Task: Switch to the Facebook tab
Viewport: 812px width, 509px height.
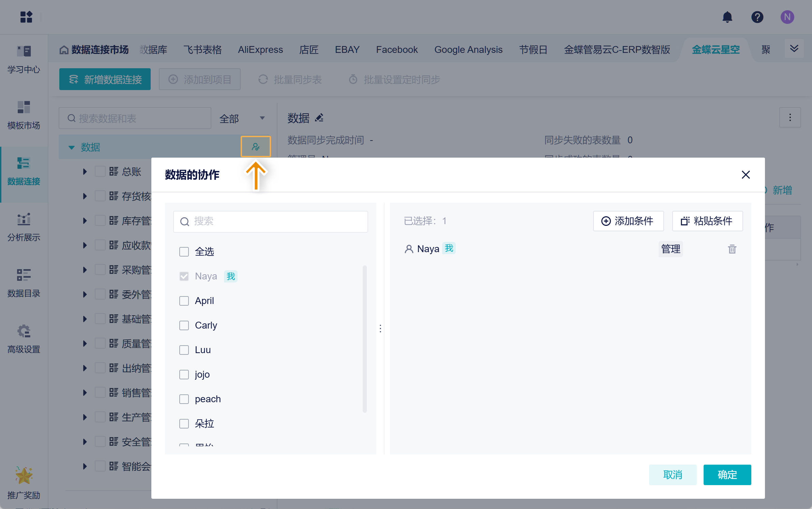Action: 397,50
